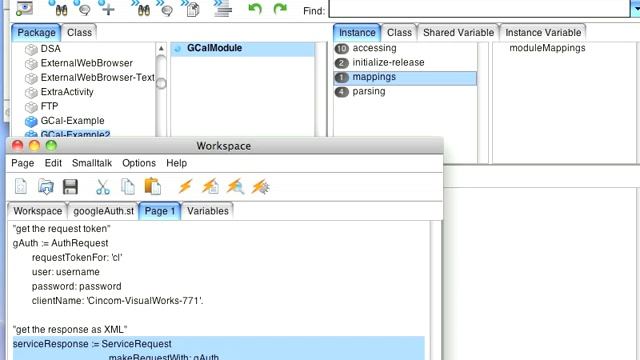Open the Page menu in Workspace

[22, 163]
